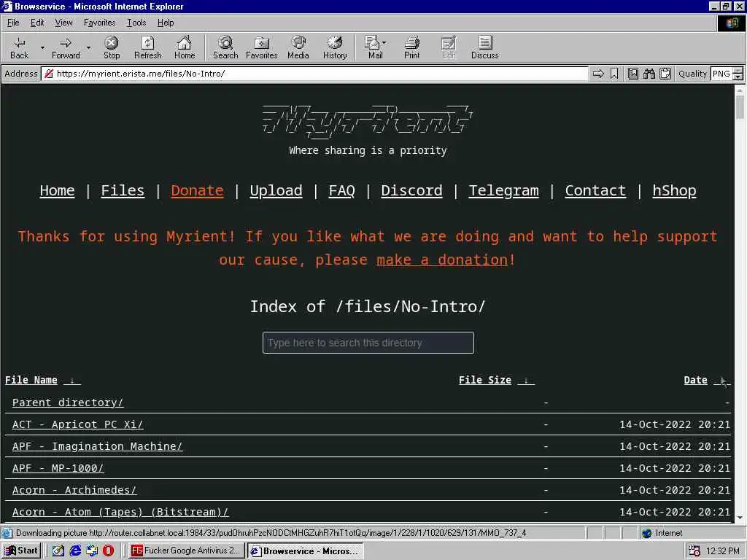Follow the orange Donate link
The image size is (747, 560).
[x=197, y=190]
